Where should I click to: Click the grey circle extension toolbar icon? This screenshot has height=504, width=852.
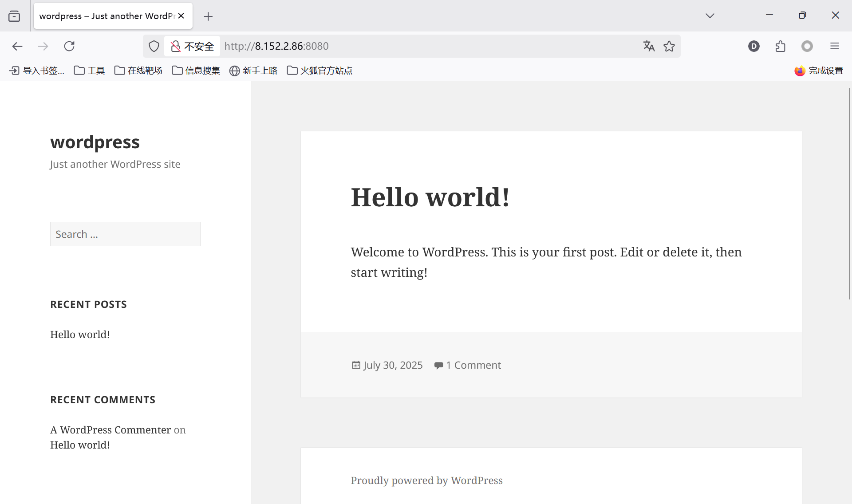click(x=807, y=46)
